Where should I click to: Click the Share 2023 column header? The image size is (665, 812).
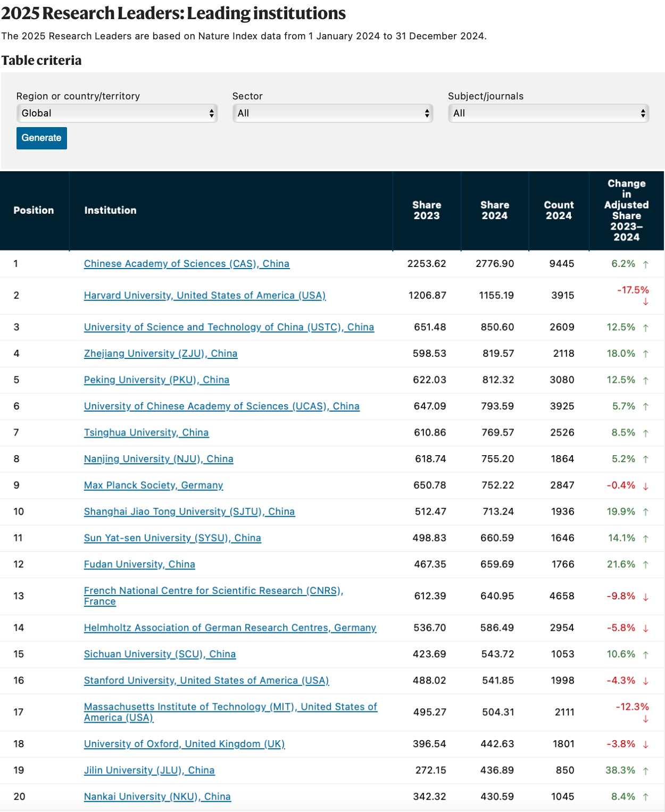click(x=427, y=211)
